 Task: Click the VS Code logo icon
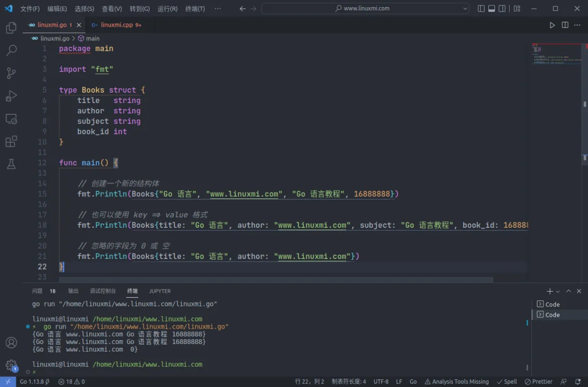8,8
